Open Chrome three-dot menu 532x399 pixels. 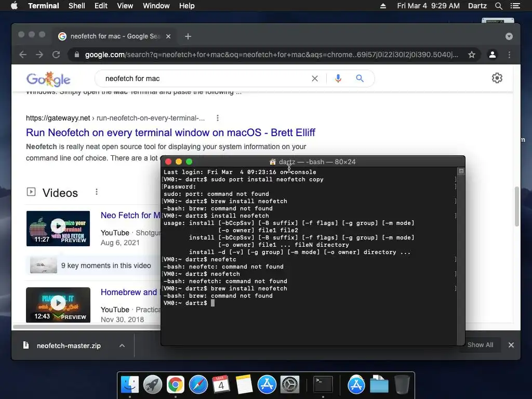point(509,55)
